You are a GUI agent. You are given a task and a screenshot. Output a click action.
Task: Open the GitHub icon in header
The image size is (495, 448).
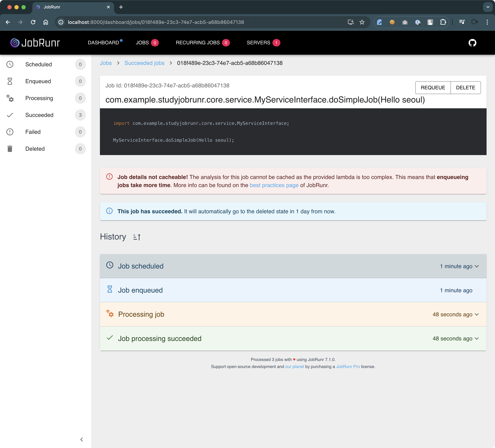coord(472,43)
